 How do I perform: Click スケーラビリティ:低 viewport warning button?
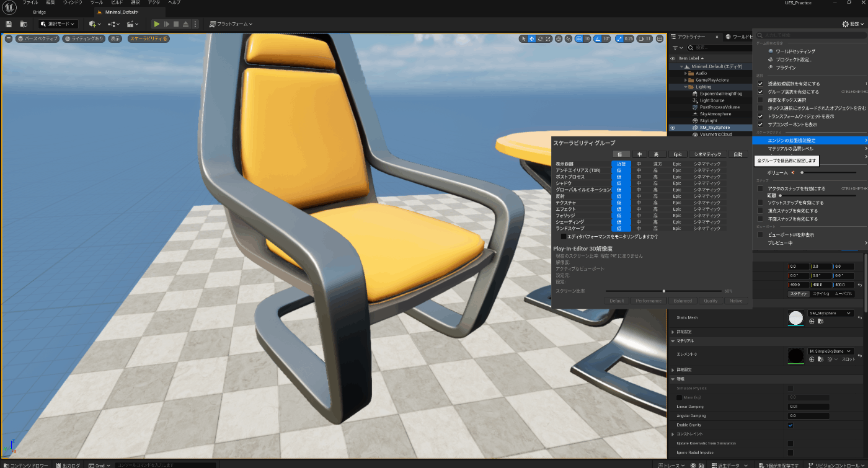click(x=148, y=38)
